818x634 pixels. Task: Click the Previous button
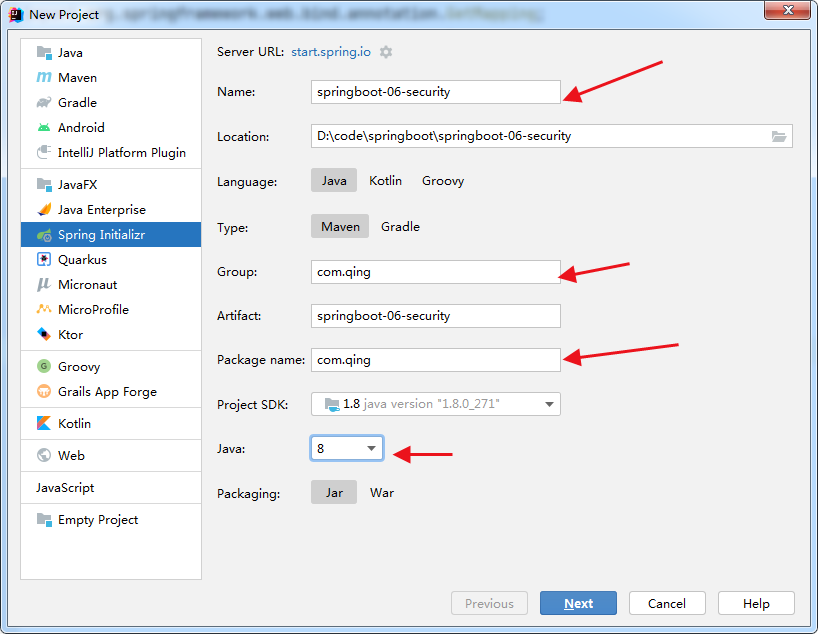pos(489,603)
